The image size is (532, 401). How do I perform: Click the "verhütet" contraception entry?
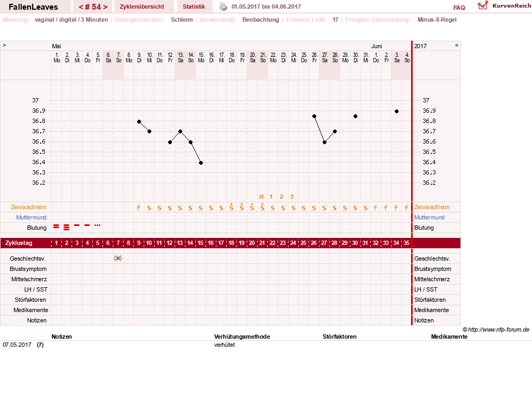pos(225,345)
